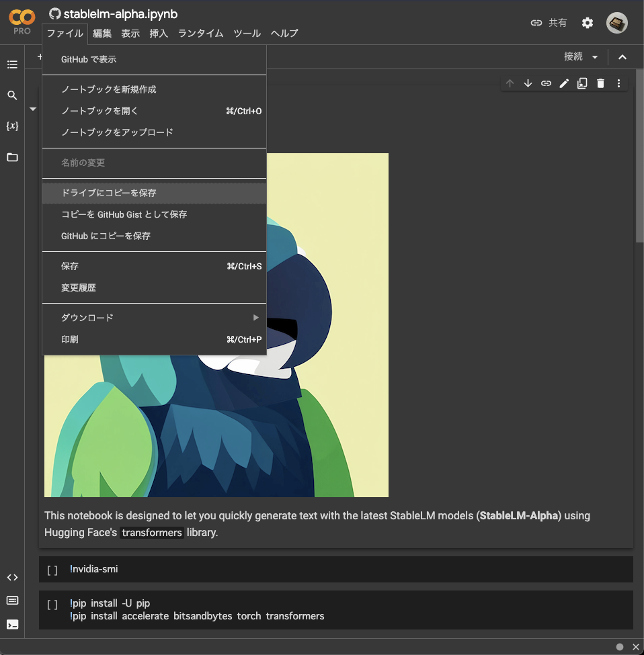Click the stablelm-alpha.ipynb notebook title

[120, 14]
